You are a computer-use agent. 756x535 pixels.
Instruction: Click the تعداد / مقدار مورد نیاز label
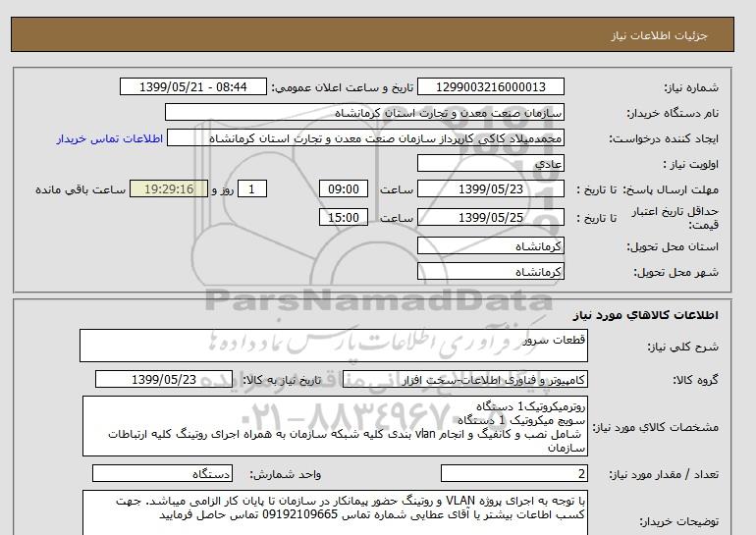tap(664, 475)
